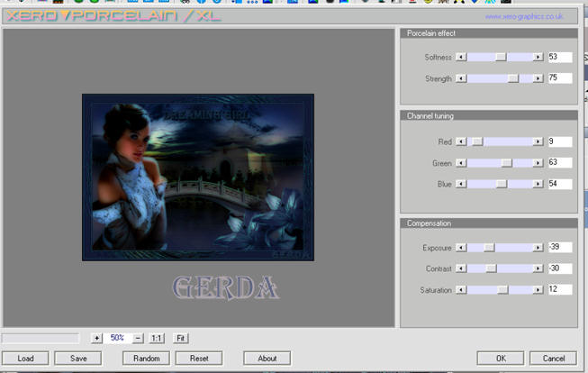588x373 pixels.
Task: Click the Reset button
Action: point(199,359)
